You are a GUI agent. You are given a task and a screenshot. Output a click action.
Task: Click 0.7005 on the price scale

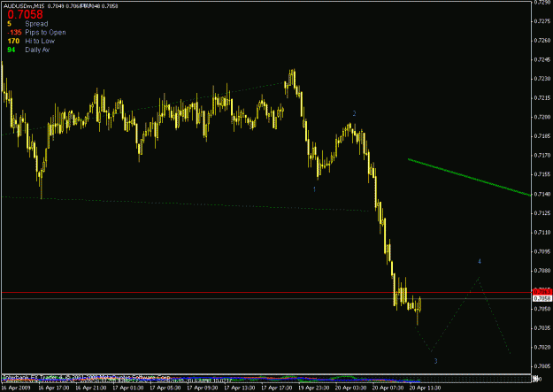[542, 366]
